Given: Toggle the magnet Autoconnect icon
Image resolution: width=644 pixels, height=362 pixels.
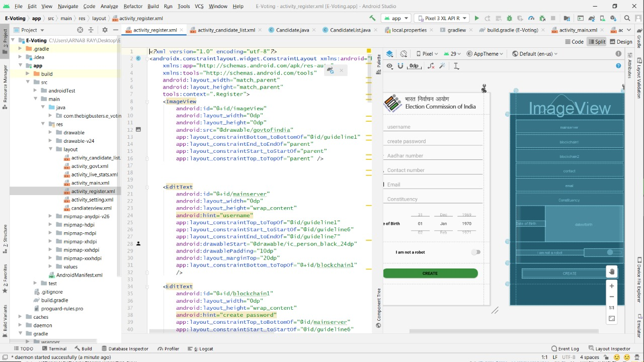Looking at the screenshot, I should click(x=400, y=66).
